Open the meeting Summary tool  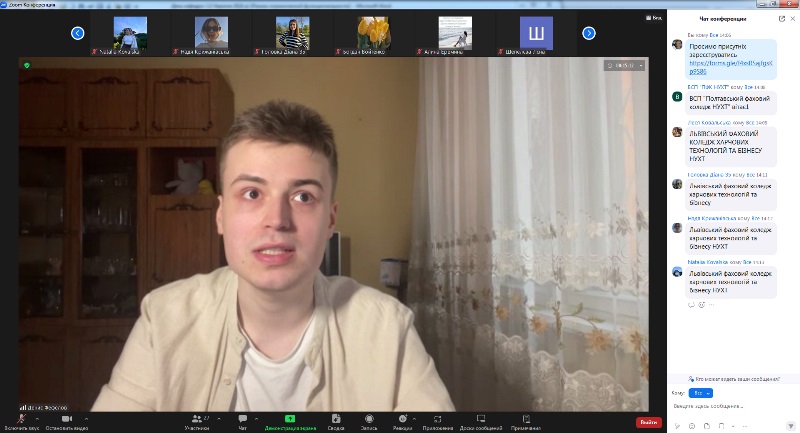[x=336, y=421]
